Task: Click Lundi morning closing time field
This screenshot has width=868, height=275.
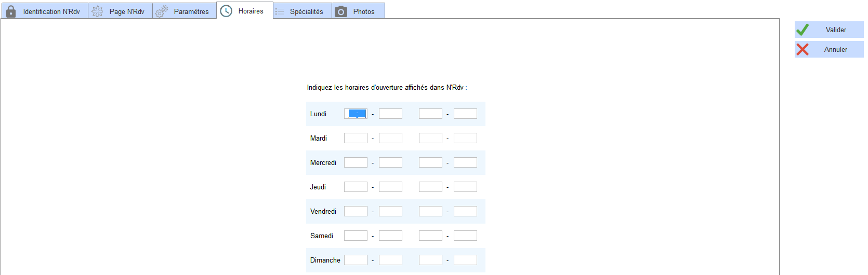Action: [x=390, y=114]
